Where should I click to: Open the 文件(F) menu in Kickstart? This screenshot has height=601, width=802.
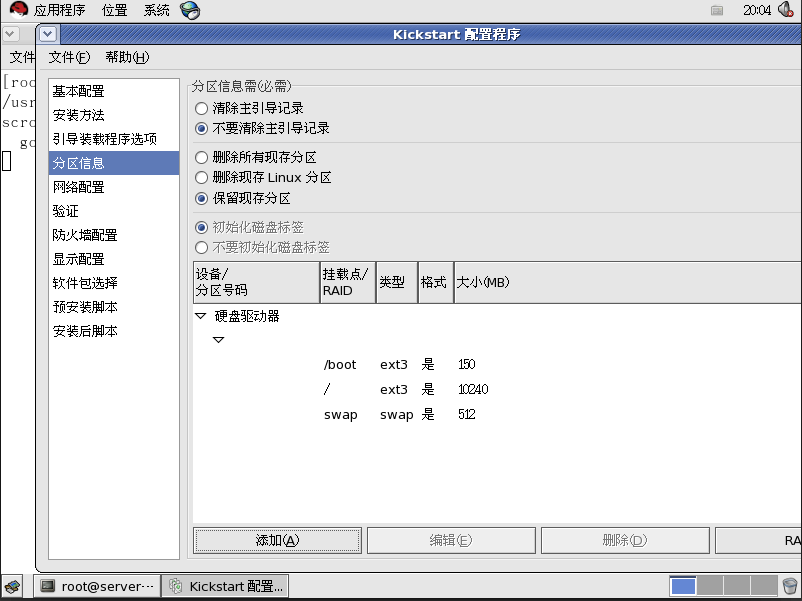pos(70,57)
